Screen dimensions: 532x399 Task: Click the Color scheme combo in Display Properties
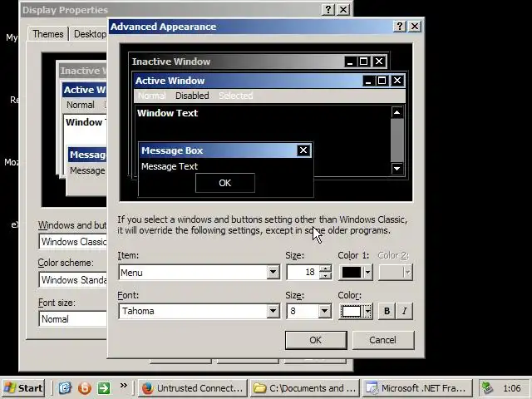[x=73, y=280]
